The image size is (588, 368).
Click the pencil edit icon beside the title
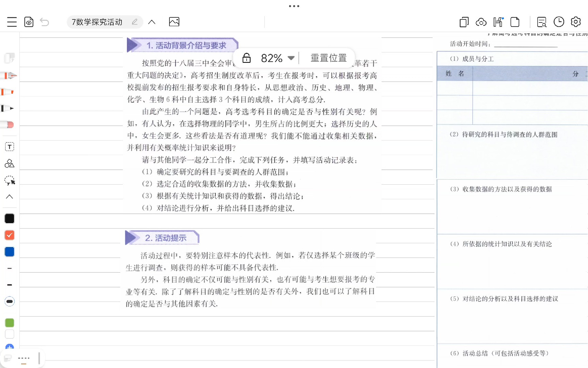(135, 22)
